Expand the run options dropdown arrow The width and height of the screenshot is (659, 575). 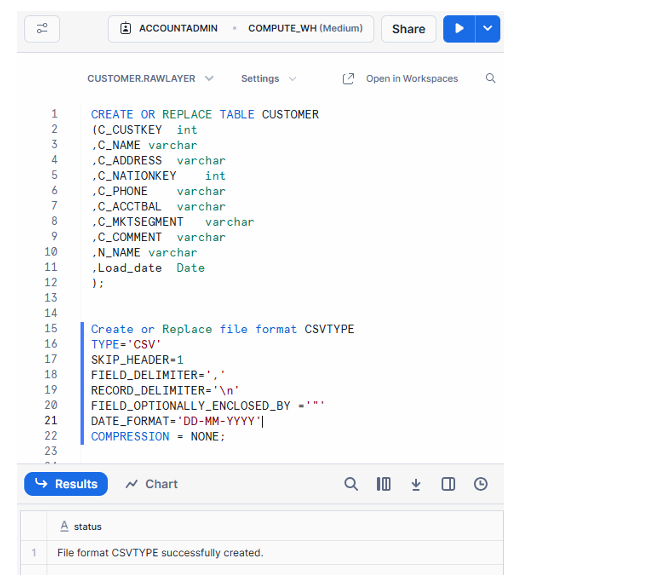(x=488, y=29)
